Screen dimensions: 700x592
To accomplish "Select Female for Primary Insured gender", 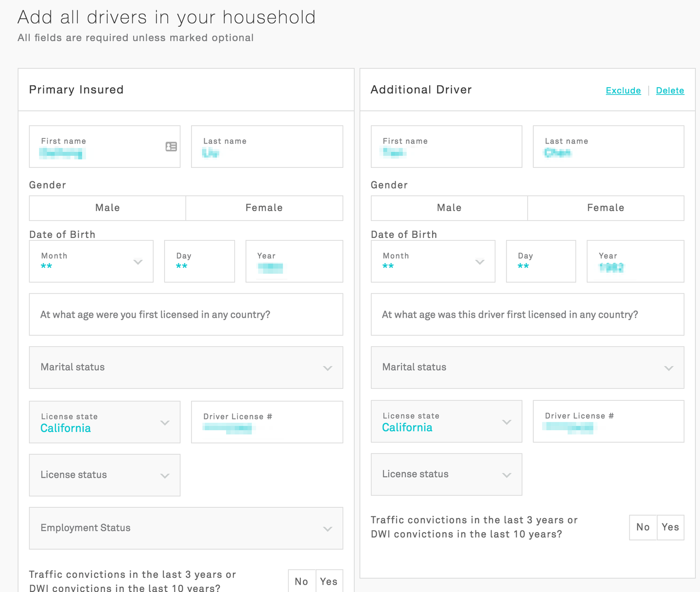I will point(264,208).
